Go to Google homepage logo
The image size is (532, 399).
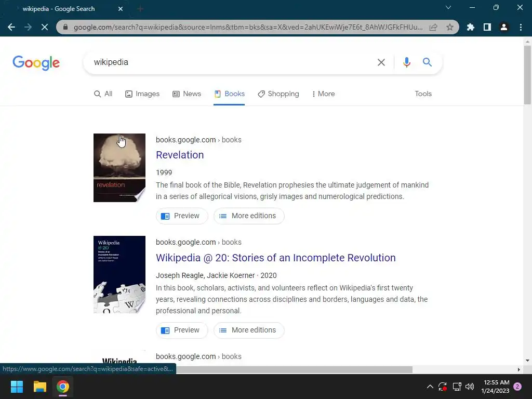tap(36, 63)
